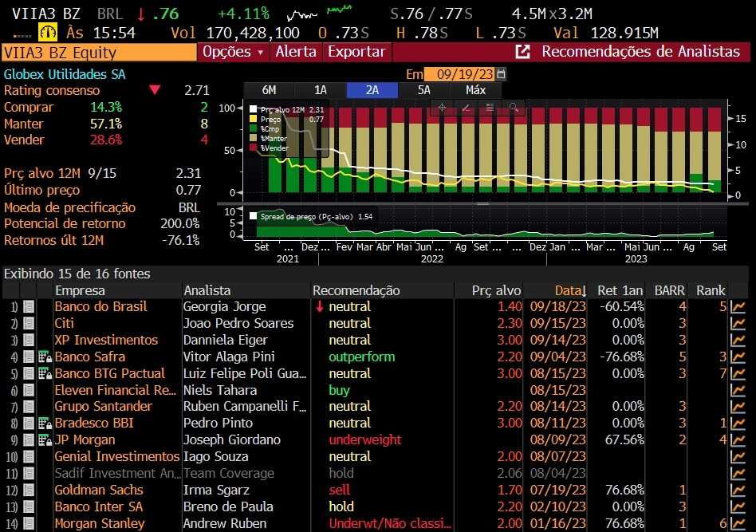Select the pencil annotation tool on chart

pyautogui.click(x=466, y=108)
